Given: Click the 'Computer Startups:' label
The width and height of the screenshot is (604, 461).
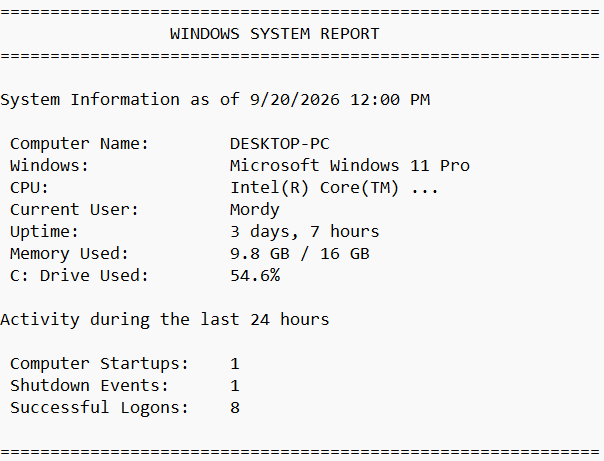Looking at the screenshot, I should [99, 364].
